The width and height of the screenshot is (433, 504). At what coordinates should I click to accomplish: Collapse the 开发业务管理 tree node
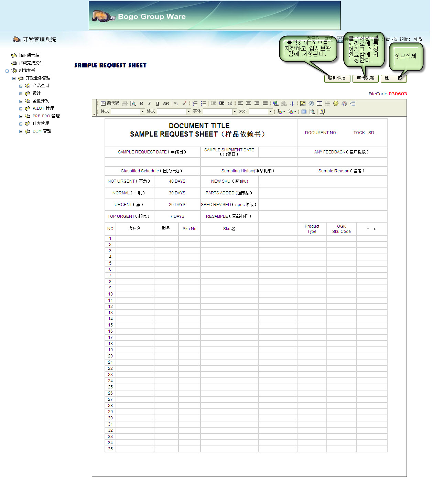[14, 78]
